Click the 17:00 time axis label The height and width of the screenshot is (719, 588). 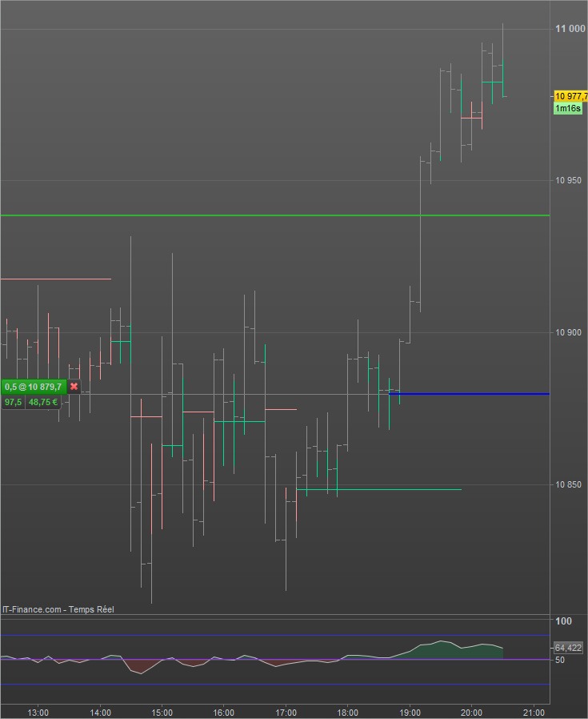point(286,713)
